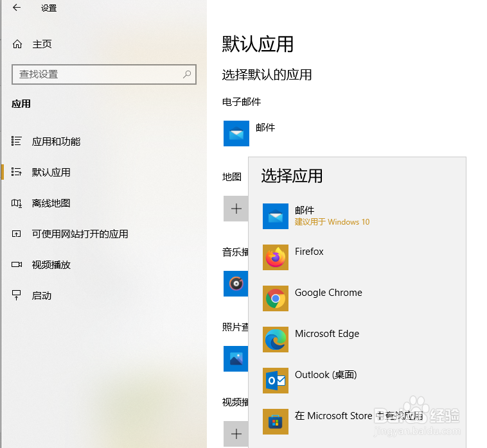Screen dimensions: 487x448
Task: Go back with the arrow icon
Action: pos(17,8)
